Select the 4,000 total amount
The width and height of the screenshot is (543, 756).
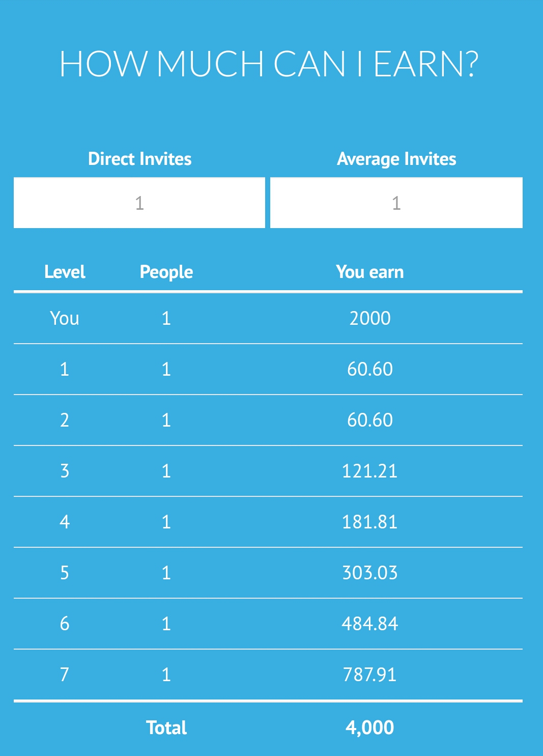370,727
